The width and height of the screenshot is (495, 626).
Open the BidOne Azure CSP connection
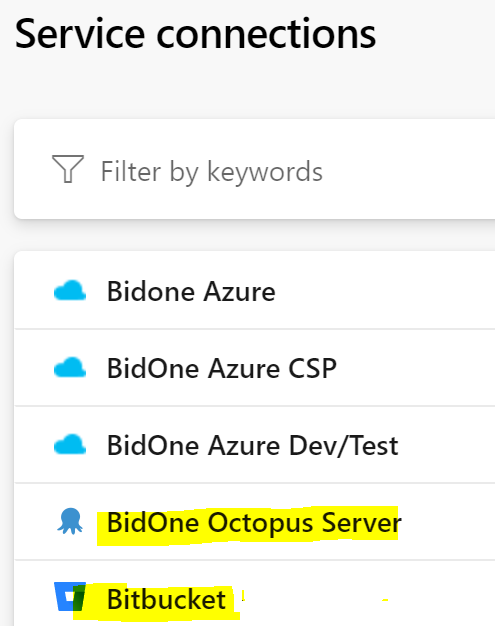pos(222,368)
